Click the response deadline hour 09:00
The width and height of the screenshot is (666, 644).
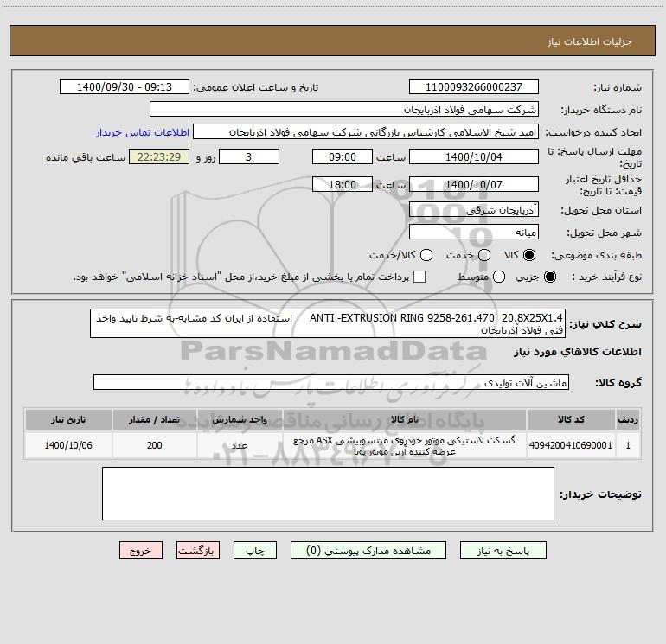(343, 156)
